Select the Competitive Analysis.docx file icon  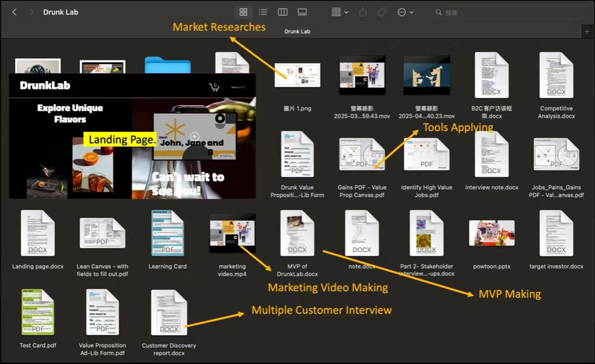pyautogui.click(x=556, y=76)
